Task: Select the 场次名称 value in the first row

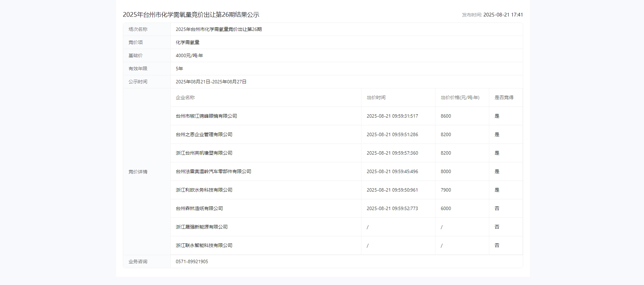Action: tap(219, 29)
